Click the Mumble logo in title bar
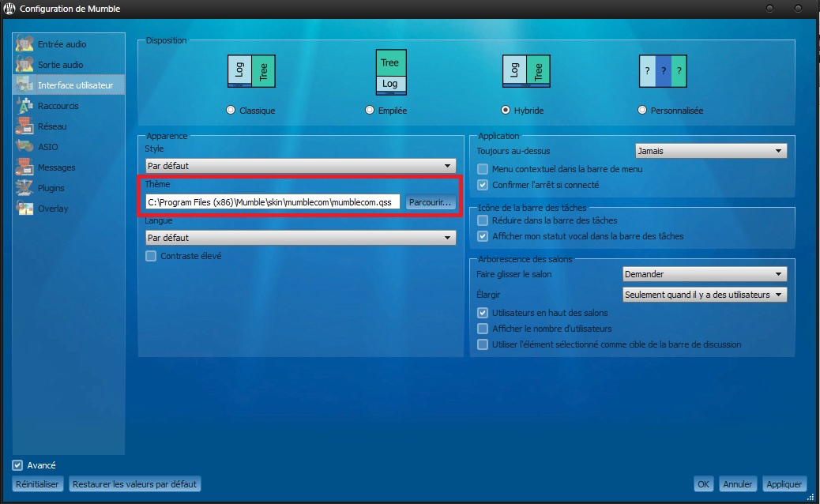Screen dimensions: 820x504 pyautogui.click(x=9, y=9)
